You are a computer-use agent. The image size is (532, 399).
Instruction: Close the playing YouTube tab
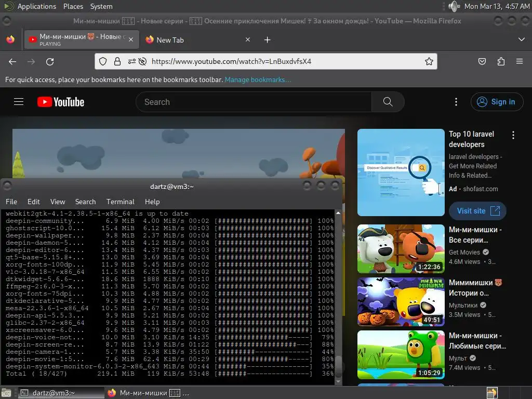131,39
